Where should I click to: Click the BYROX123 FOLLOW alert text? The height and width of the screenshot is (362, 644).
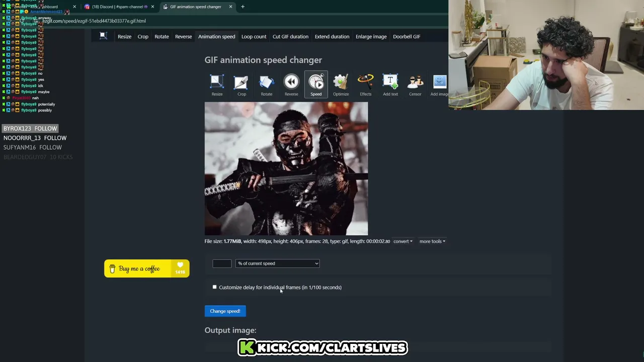30,128
